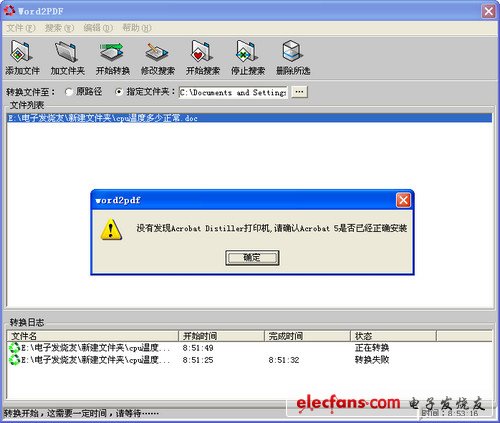
Task: Select the 指定文件夹 radio button
Action: pyautogui.click(x=119, y=92)
